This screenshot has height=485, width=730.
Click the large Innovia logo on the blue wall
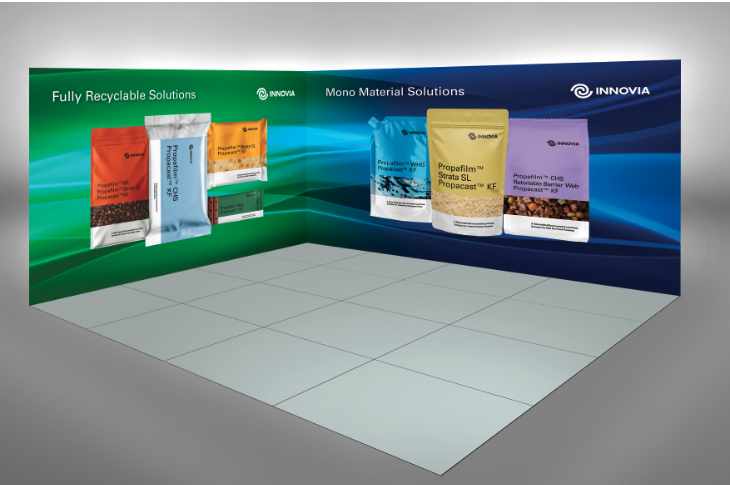click(610, 91)
